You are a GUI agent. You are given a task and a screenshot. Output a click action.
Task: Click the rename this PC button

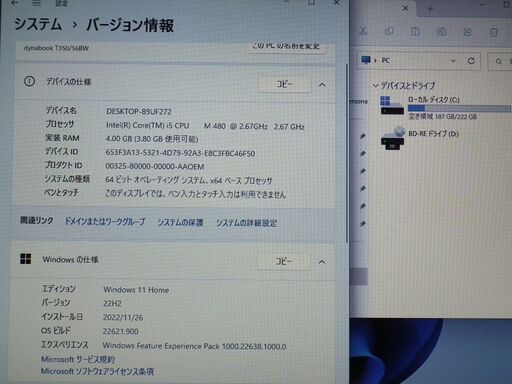point(286,47)
